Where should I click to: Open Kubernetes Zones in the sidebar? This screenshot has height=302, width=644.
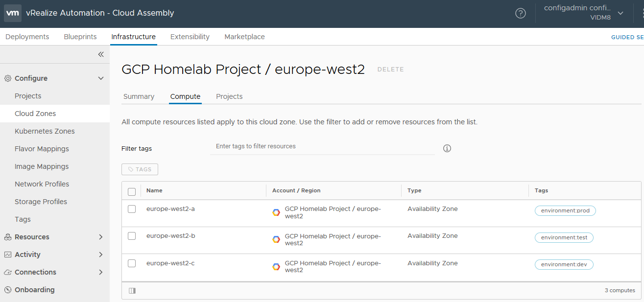point(45,131)
